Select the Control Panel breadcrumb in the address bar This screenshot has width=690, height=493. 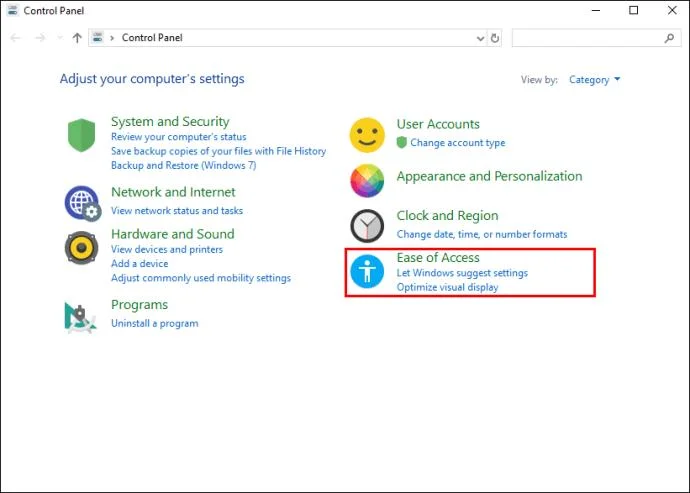152,38
